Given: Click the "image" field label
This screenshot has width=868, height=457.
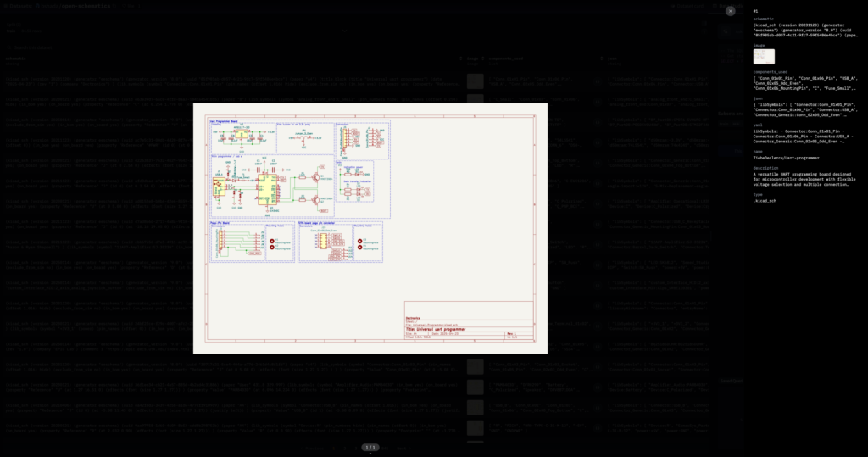Looking at the screenshot, I should pos(759,46).
